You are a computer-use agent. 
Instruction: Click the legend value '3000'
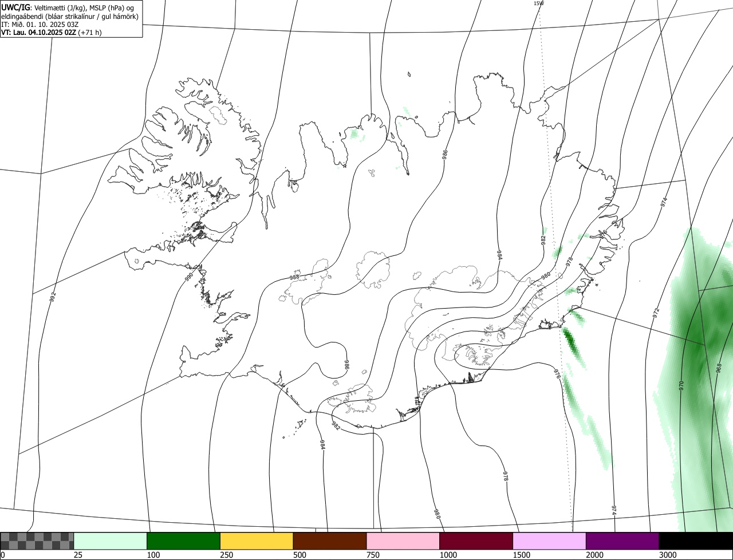(x=668, y=555)
